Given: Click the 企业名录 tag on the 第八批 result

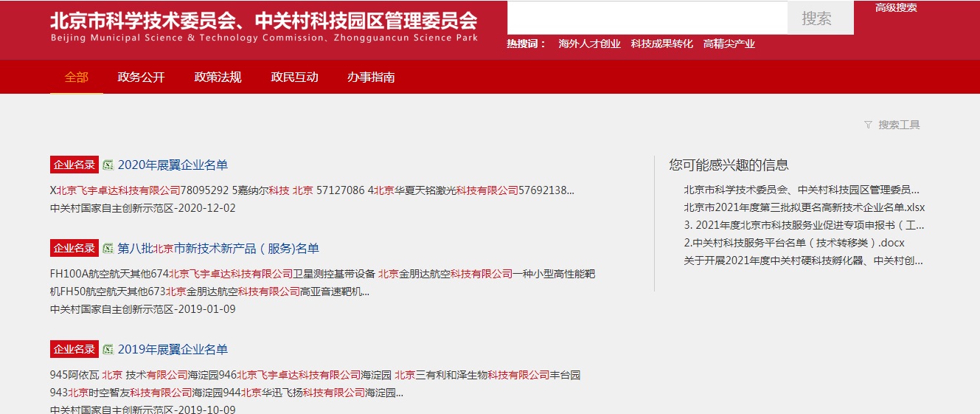Looking at the screenshot, I should (x=74, y=248).
